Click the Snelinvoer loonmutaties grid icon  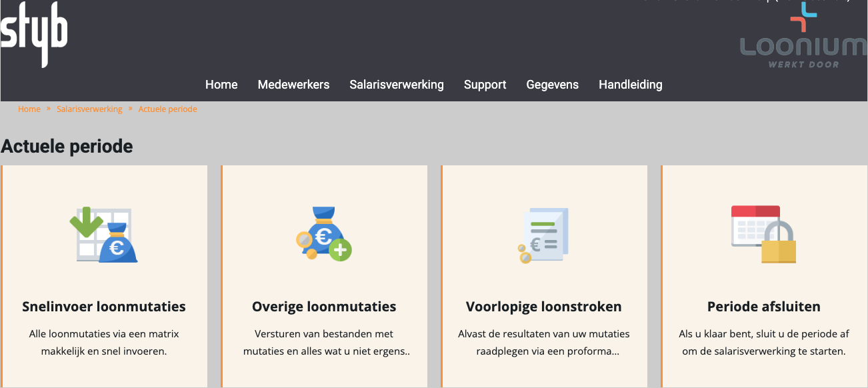(x=104, y=235)
